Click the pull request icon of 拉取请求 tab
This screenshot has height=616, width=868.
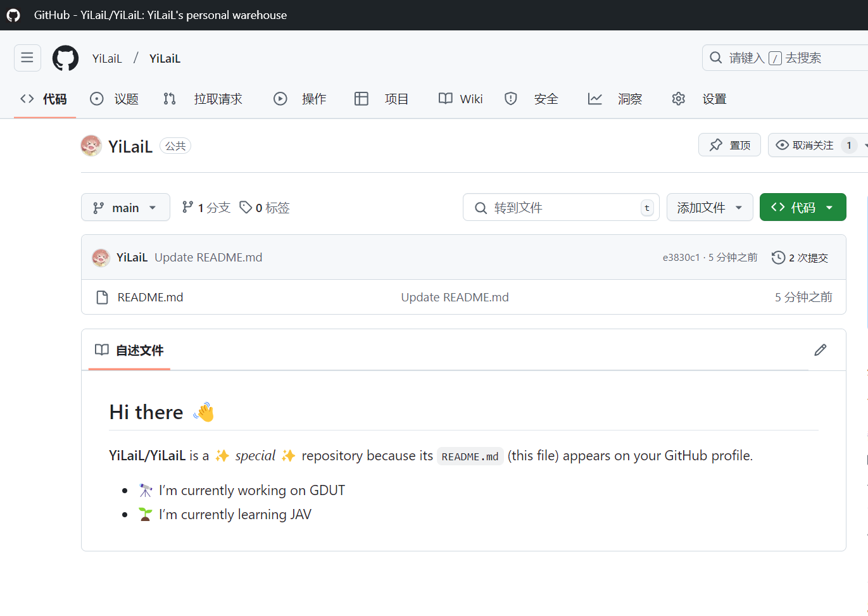[x=169, y=99]
